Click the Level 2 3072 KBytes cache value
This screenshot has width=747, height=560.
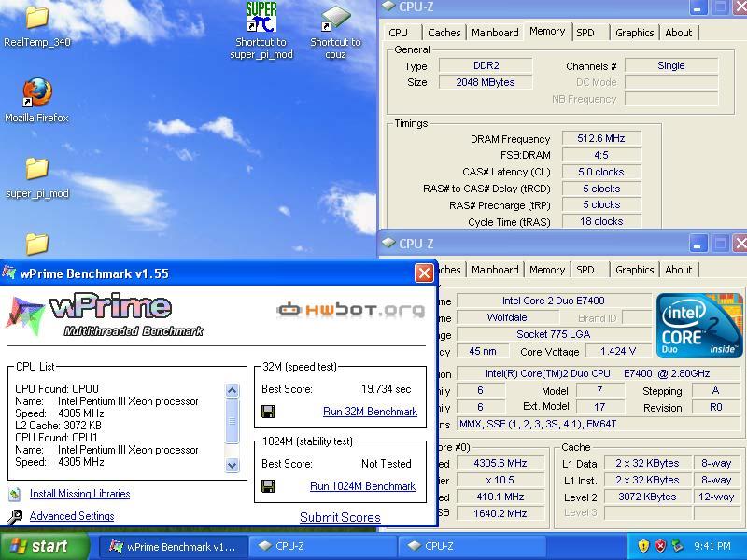click(647, 497)
